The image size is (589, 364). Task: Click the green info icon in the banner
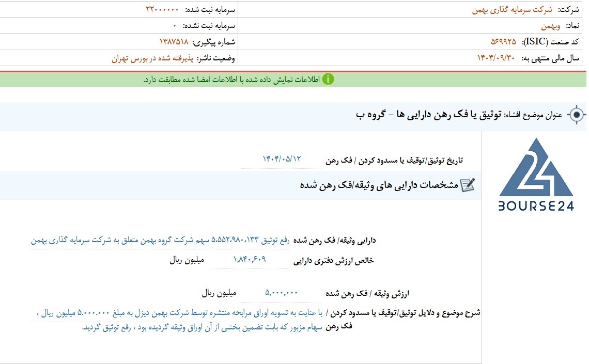[x=328, y=79]
